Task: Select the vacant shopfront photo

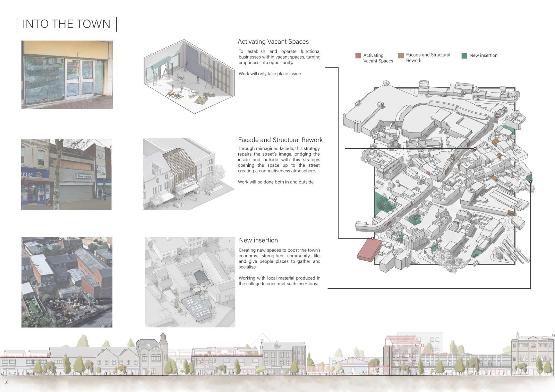Action: [x=67, y=75]
